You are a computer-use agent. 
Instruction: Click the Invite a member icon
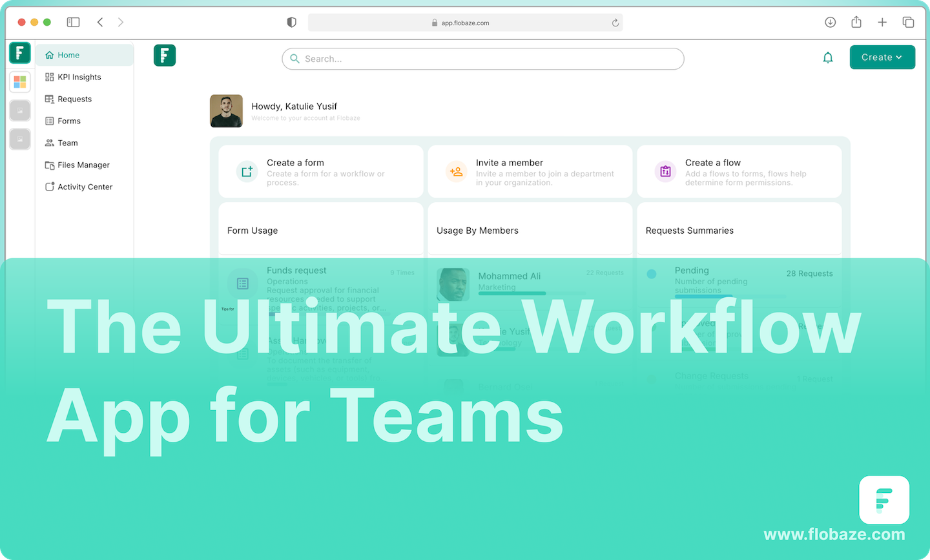coord(456,171)
